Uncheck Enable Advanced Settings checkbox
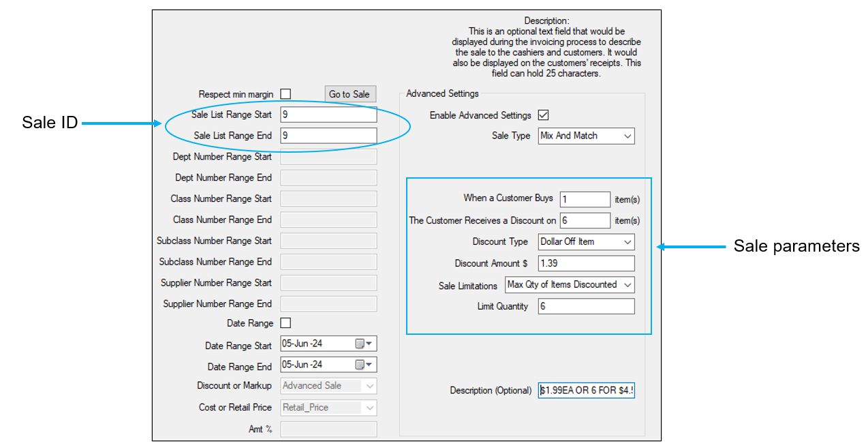This screenshot has width=868, height=446. pos(543,115)
